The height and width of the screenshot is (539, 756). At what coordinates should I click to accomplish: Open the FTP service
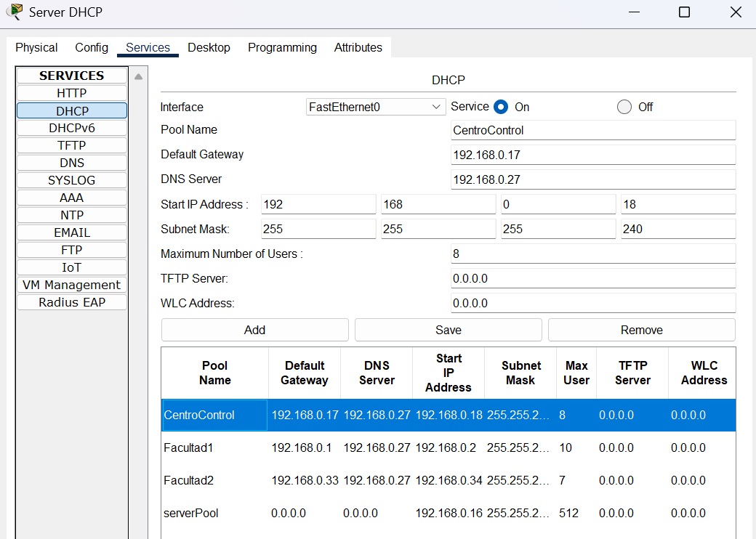[72, 250]
